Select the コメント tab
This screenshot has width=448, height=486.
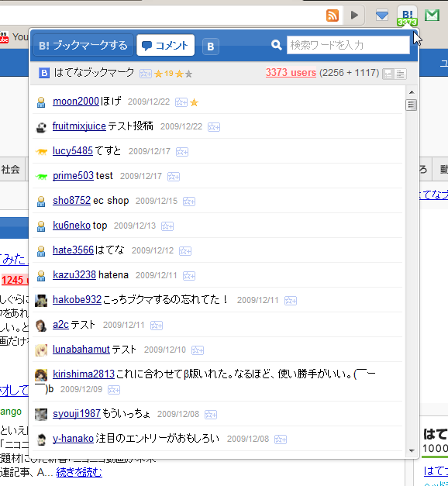coord(166,45)
